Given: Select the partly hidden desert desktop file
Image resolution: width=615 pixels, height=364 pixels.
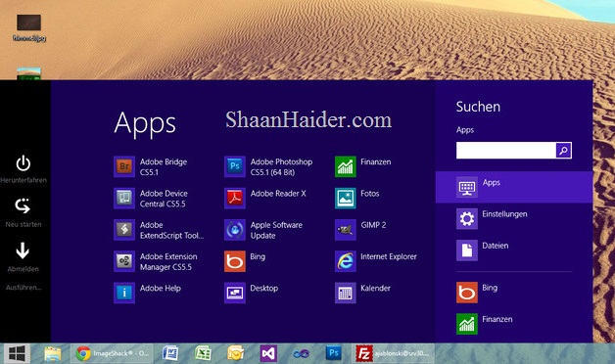Looking at the screenshot, I should 28,73.
